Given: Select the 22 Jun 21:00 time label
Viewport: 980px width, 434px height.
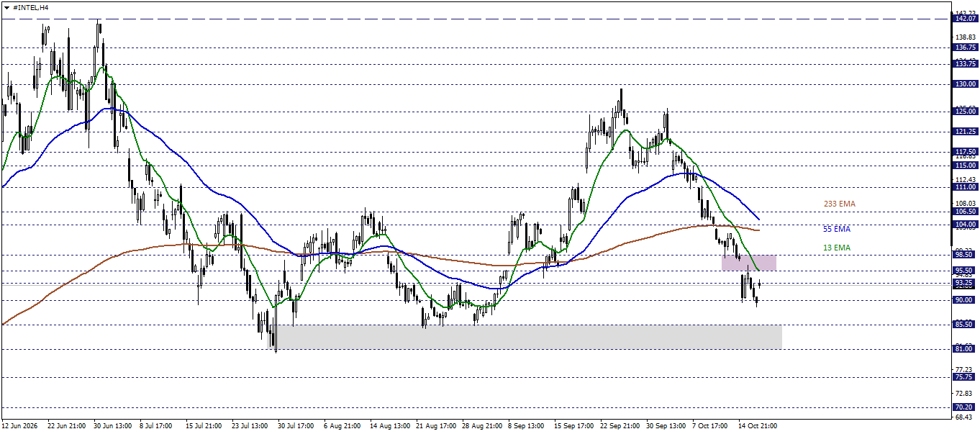Looking at the screenshot, I should 67,426.
